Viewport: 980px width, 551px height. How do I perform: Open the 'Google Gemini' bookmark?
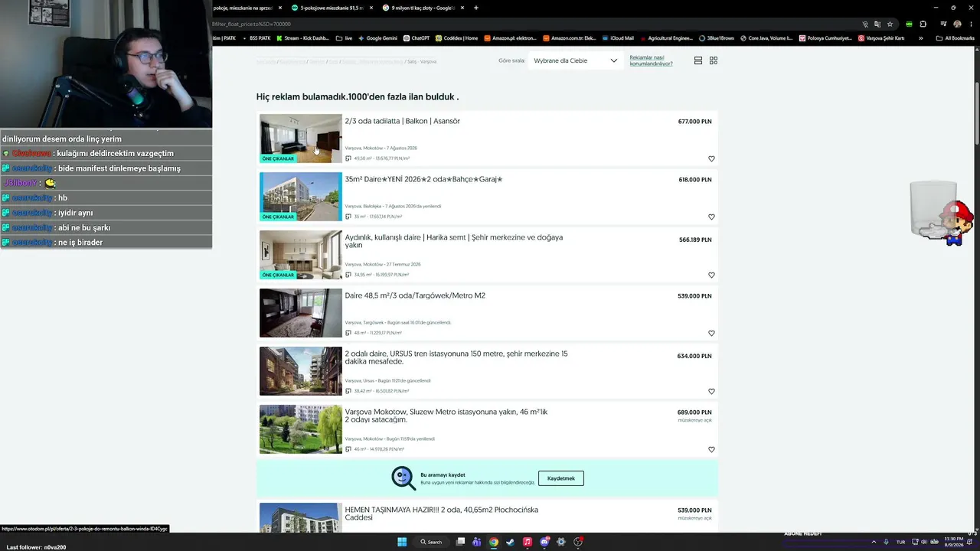click(x=377, y=38)
